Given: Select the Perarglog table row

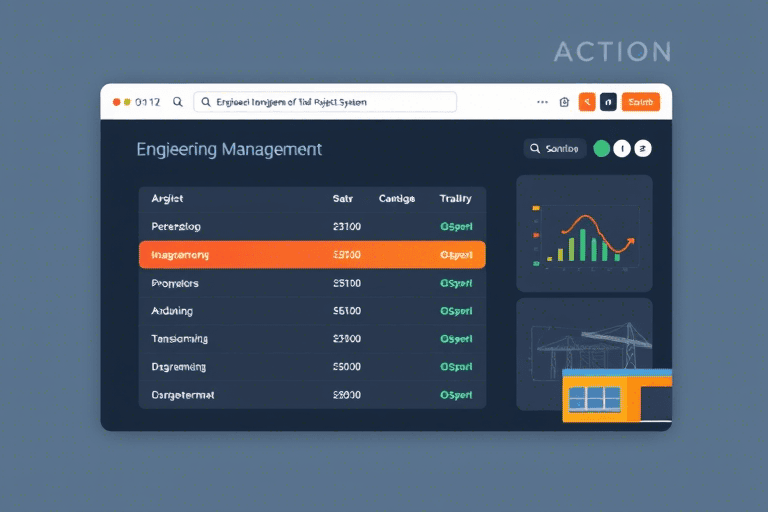Looking at the screenshot, I should tap(312, 227).
